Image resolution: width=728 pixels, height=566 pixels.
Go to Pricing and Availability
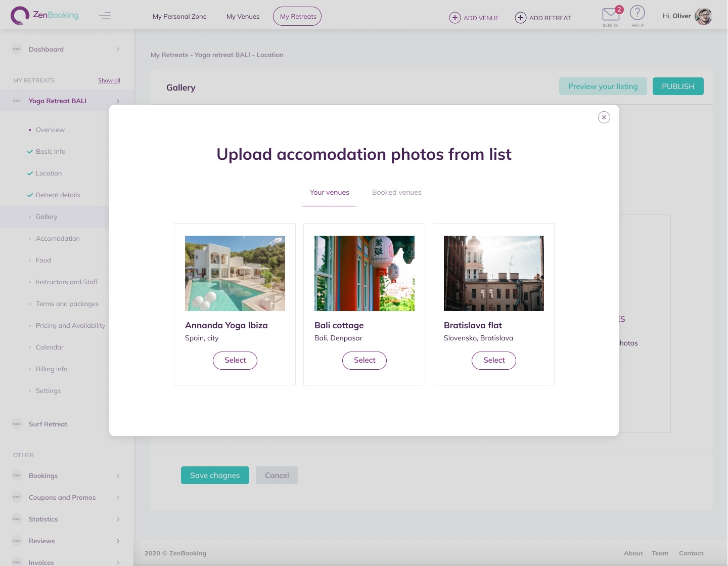[x=71, y=325]
